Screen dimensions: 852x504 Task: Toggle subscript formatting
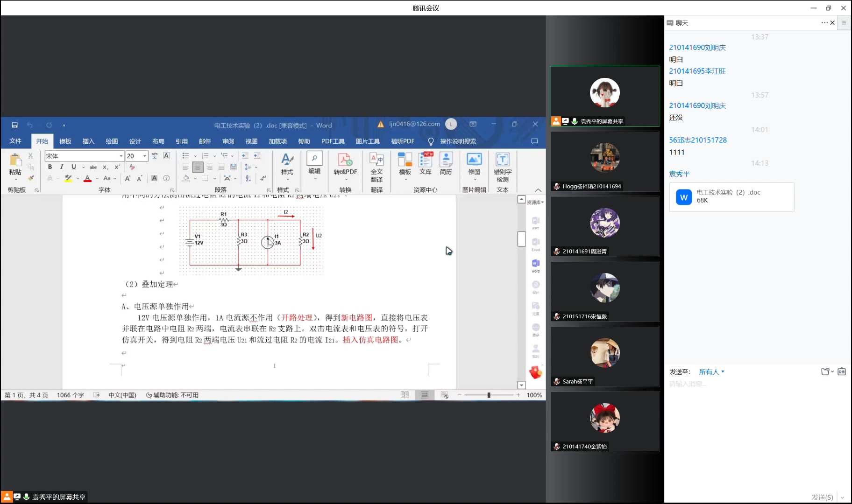point(106,167)
